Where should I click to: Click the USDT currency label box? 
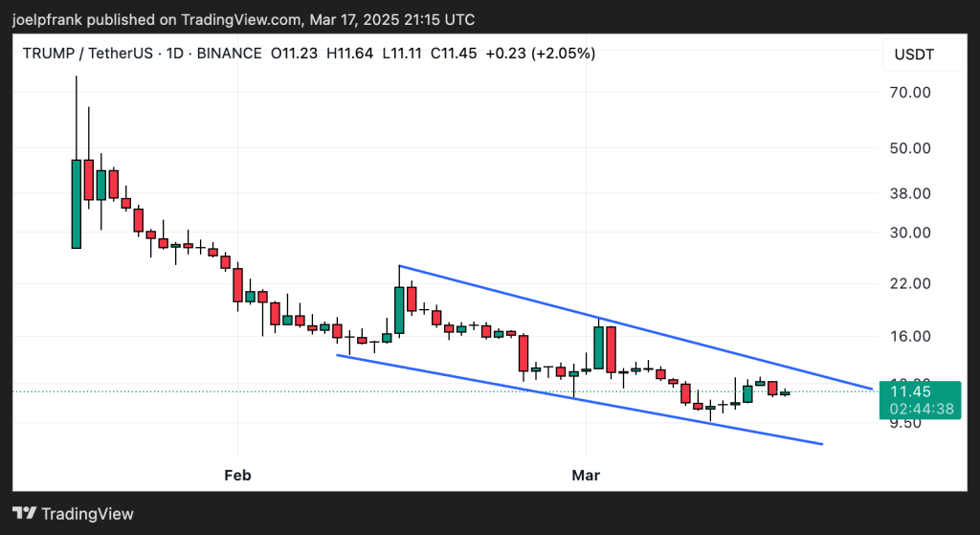[922, 55]
